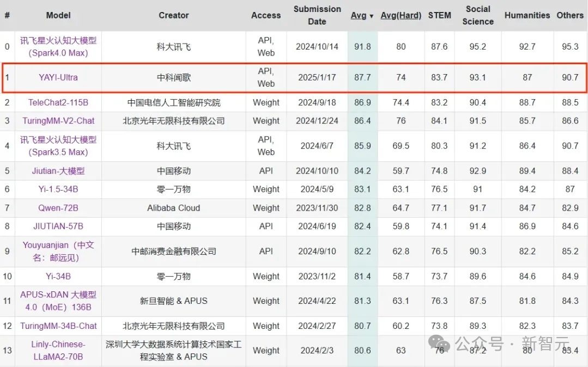Screen dimensions: 588x367
Task: Open the TuringMM-34B-Chat model link
Action: coord(58,326)
